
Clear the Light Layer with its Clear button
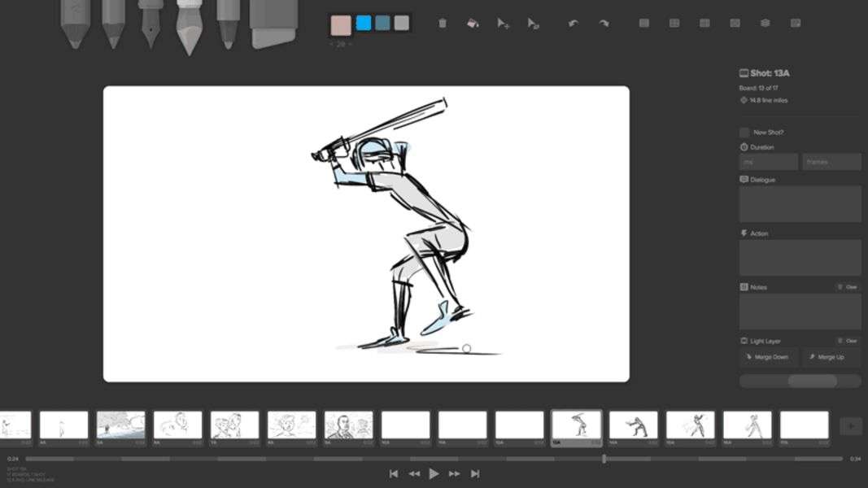click(x=848, y=341)
